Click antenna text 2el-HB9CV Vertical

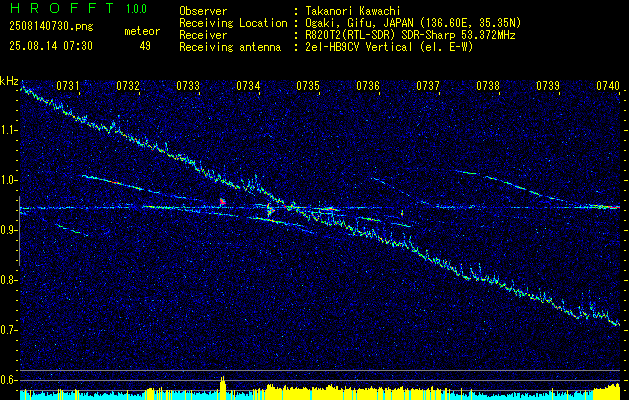point(359,47)
